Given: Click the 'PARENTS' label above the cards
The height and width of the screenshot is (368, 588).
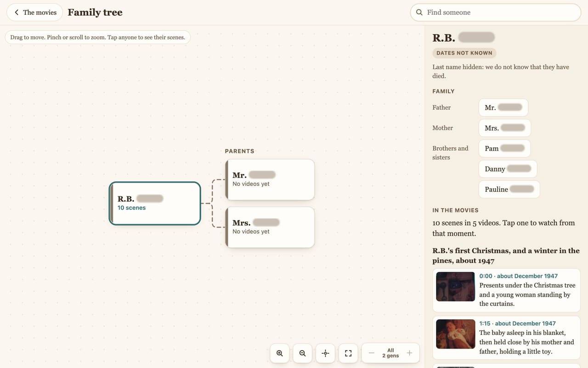Looking at the screenshot, I should point(239,151).
